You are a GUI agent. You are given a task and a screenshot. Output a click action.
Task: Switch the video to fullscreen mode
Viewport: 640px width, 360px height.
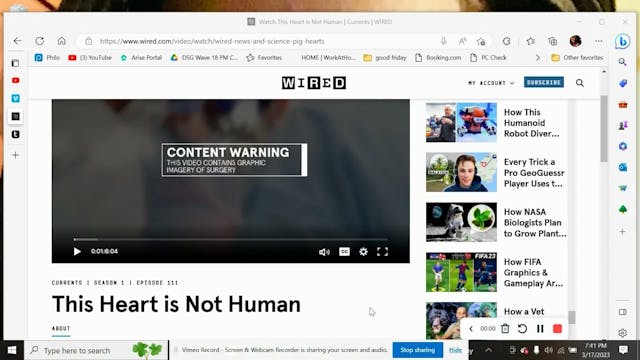[382, 251]
